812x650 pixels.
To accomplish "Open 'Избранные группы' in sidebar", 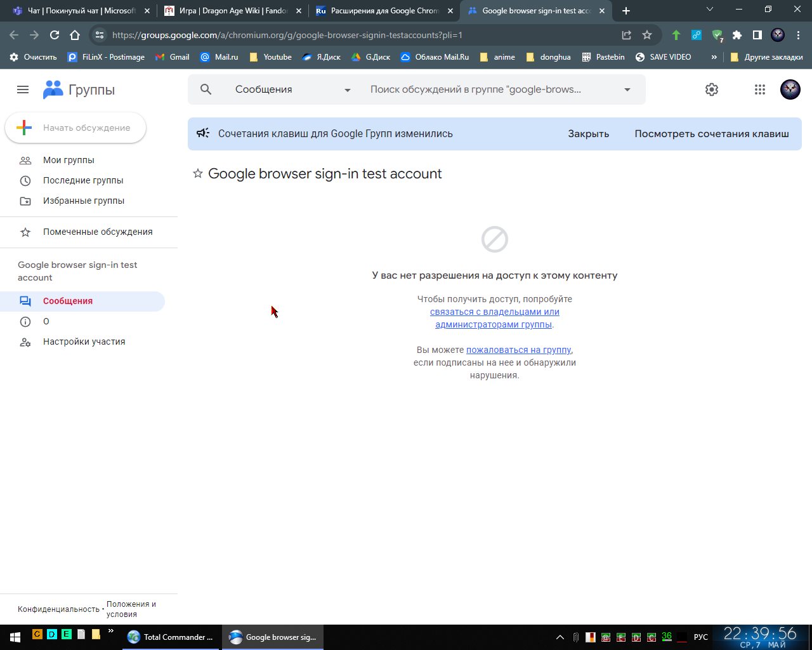I will (84, 201).
